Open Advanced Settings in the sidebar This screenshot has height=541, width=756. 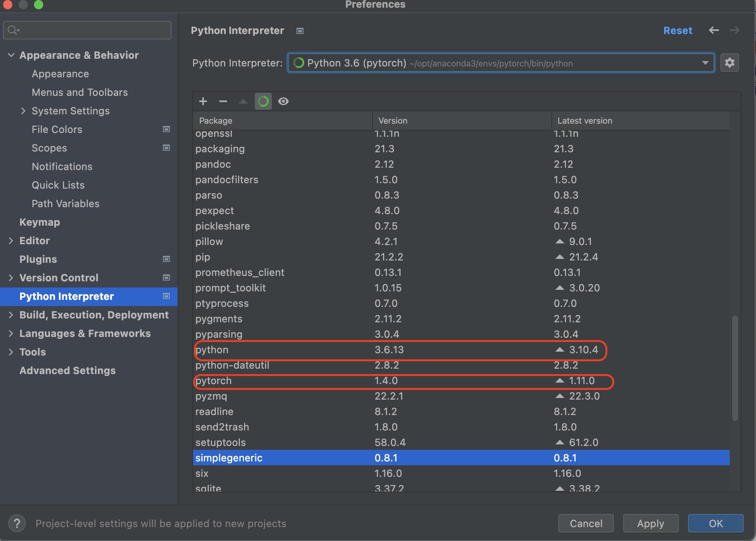(x=68, y=371)
